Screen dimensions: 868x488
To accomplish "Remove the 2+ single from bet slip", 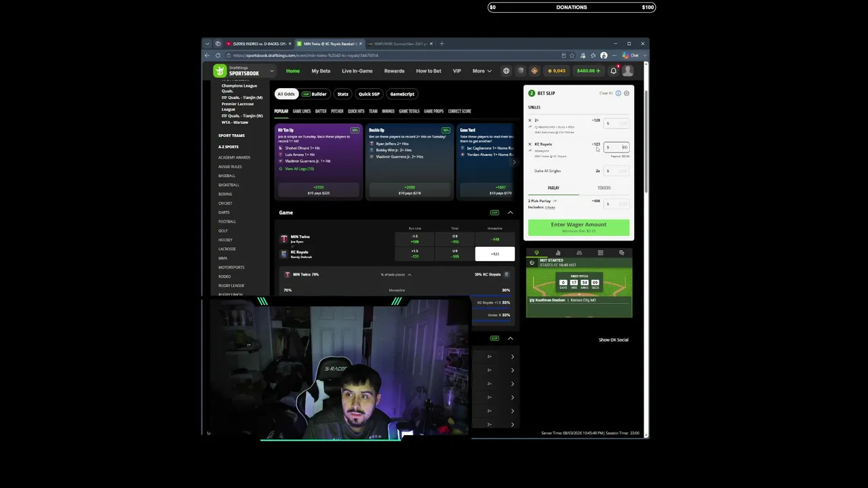I will [x=530, y=121].
